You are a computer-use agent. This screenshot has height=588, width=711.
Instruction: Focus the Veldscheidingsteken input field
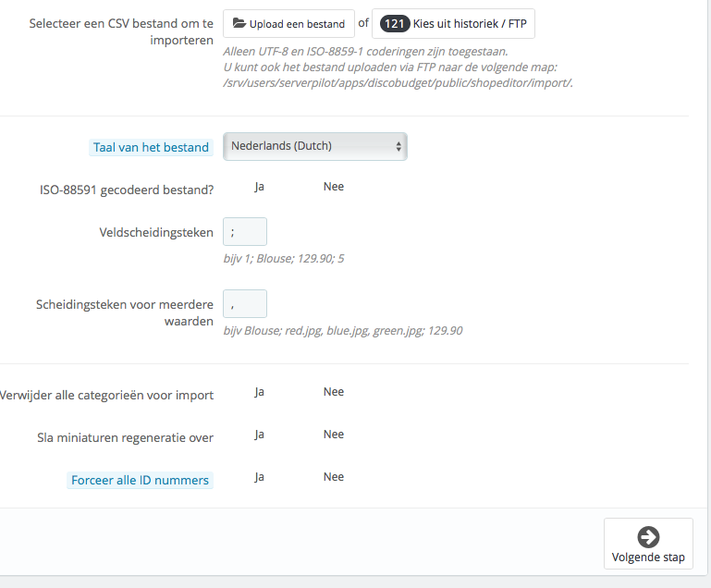pos(245,232)
